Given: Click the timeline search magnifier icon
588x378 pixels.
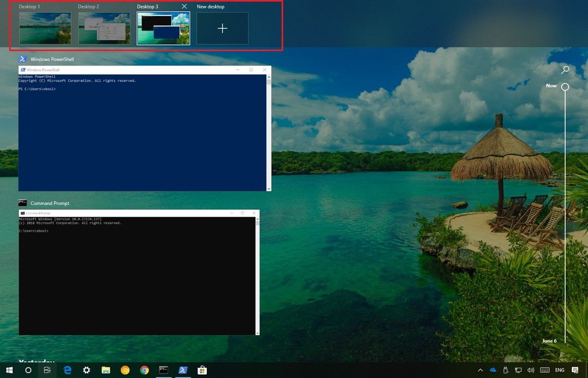Looking at the screenshot, I should pos(565,69).
